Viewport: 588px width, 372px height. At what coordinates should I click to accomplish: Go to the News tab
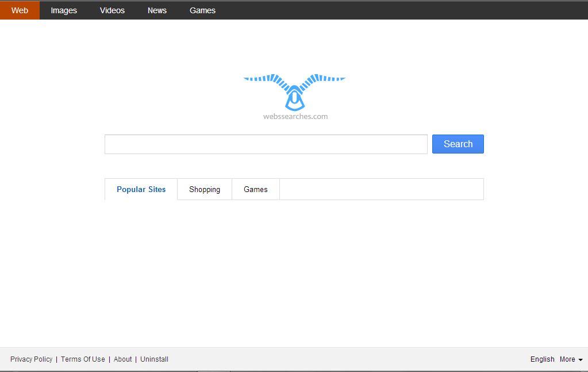[157, 10]
